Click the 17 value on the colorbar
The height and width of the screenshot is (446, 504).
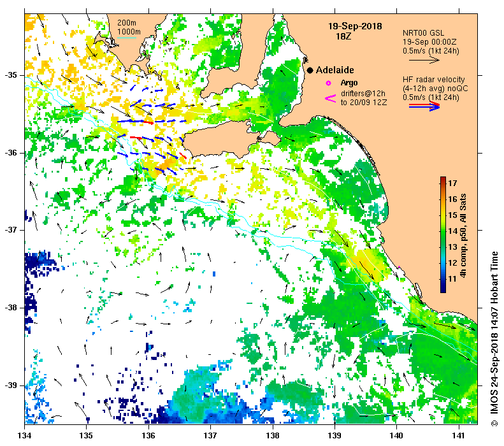(x=452, y=183)
